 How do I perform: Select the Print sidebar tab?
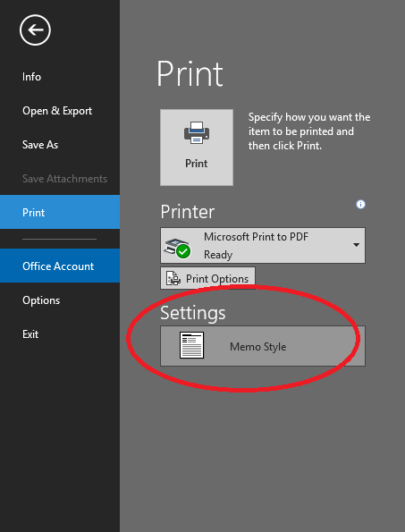coord(60,212)
